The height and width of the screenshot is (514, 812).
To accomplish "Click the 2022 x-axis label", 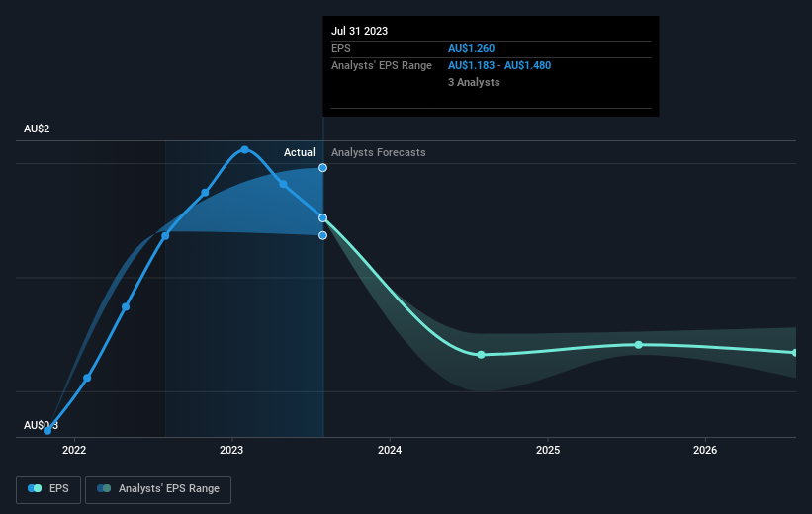I will [74, 450].
